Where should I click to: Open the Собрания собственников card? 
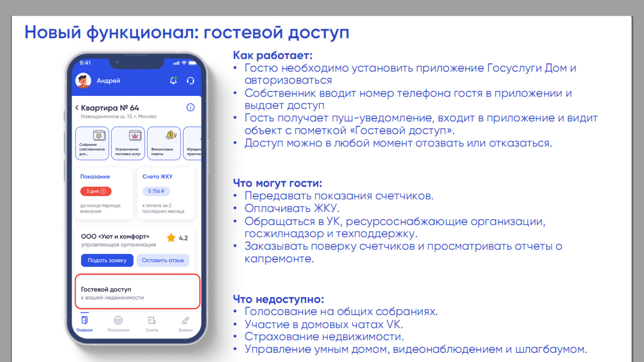pyautogui.click(x=92, y=144)
